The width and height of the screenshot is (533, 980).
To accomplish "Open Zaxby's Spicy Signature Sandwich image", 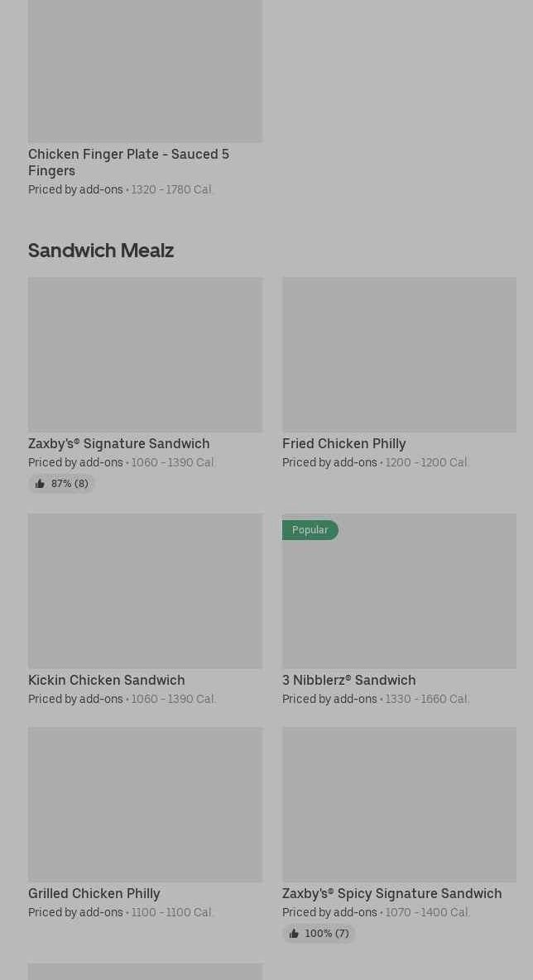I will (399, 804).
